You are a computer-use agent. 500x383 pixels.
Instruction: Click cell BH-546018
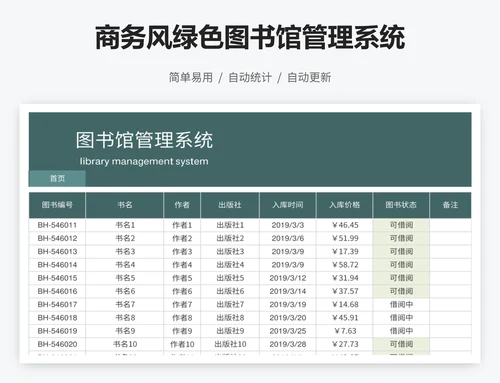coord(57,318)
